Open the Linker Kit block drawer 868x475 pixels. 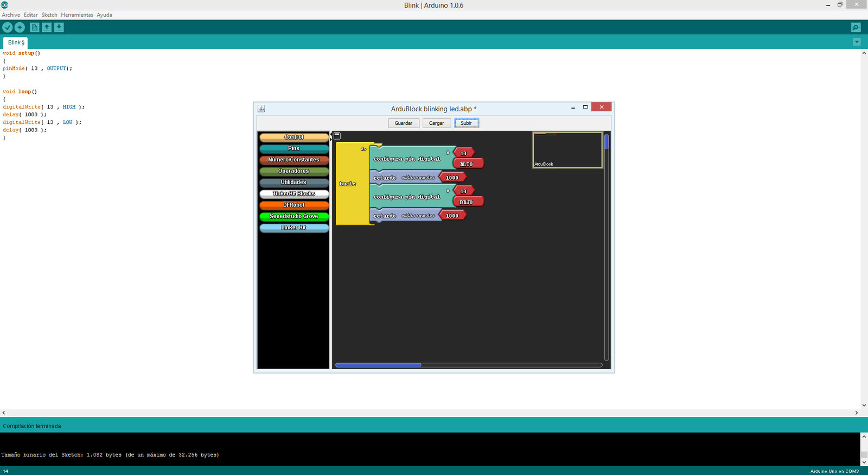pos(294,228)
